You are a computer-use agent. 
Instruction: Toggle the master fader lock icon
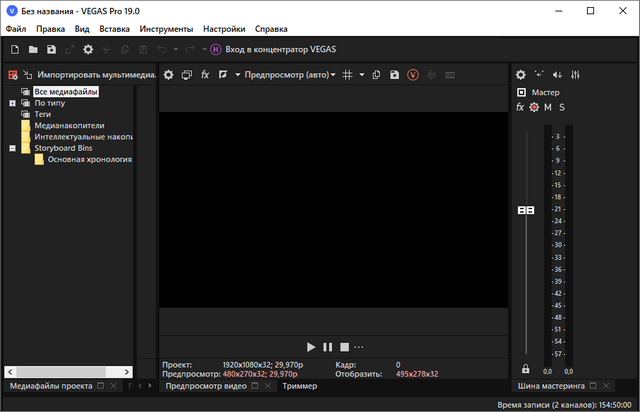tap(526, 369)
